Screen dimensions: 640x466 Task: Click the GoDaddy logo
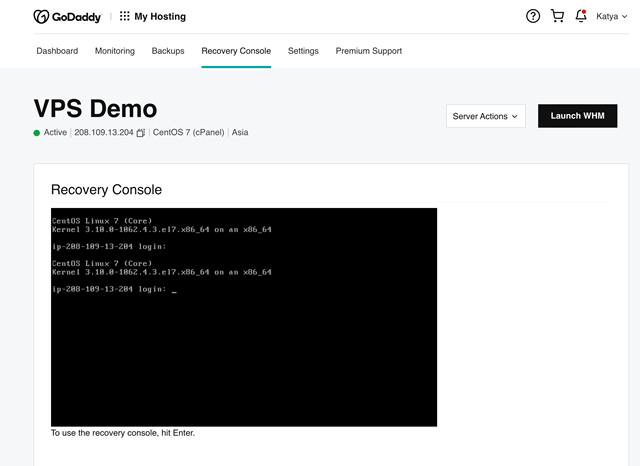(x=67, y=17)
